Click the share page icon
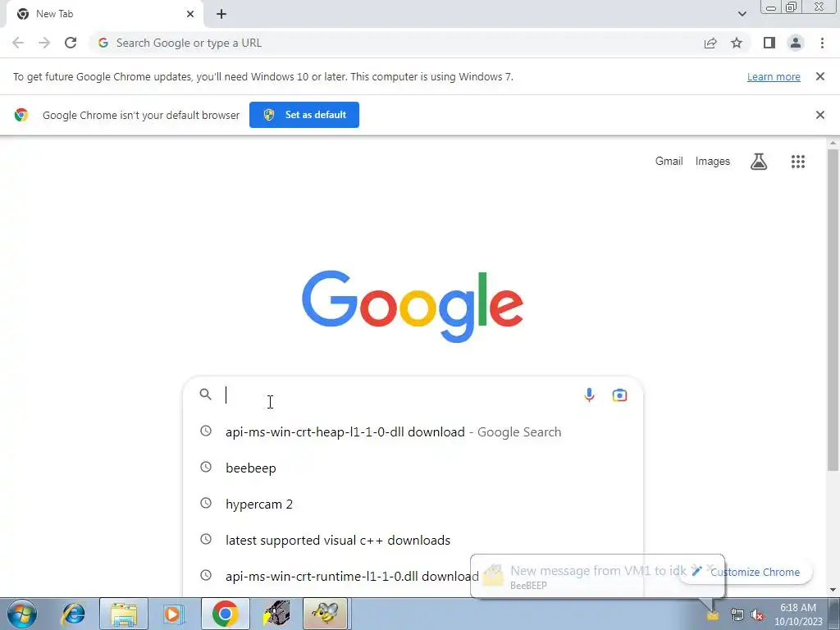This screenshot has width=840, height=630. (x=710, y=43)
